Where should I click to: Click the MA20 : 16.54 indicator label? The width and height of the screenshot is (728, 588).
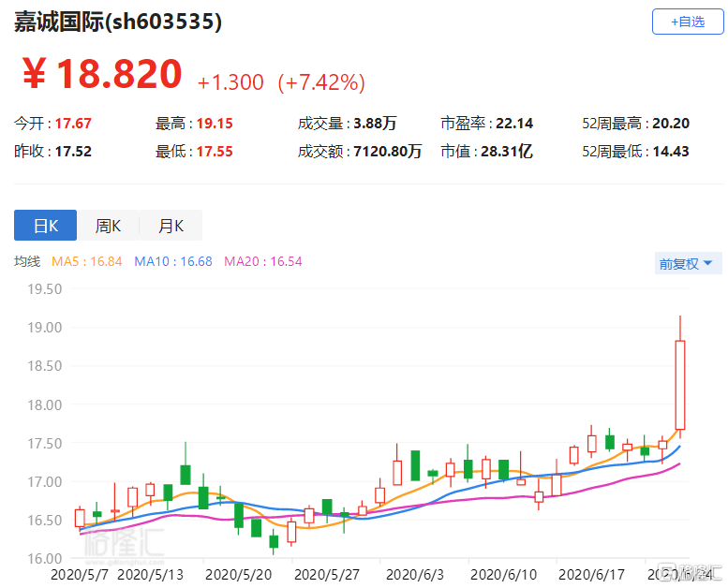tap(263, 261)
